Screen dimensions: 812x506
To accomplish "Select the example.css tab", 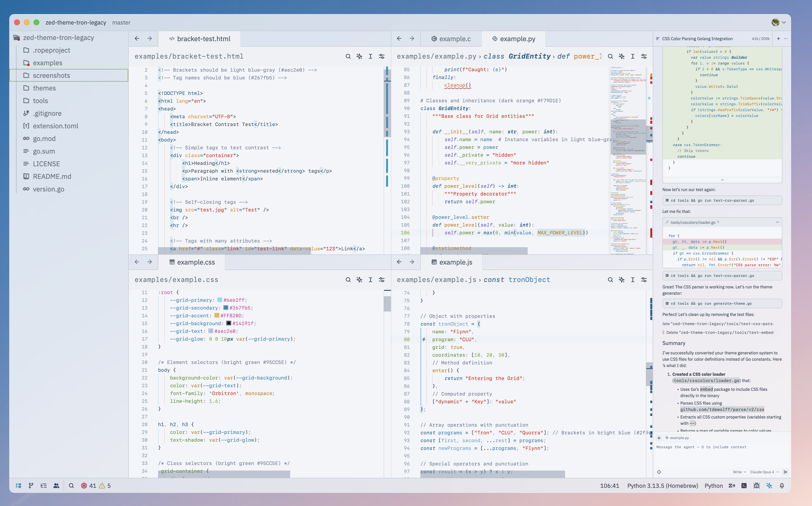I will (x=192, y=262).
